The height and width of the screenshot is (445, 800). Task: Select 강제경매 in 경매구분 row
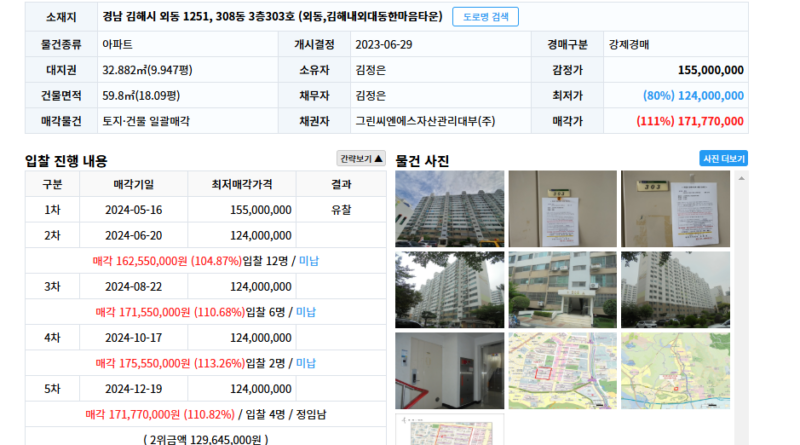(x=629, y=44)
